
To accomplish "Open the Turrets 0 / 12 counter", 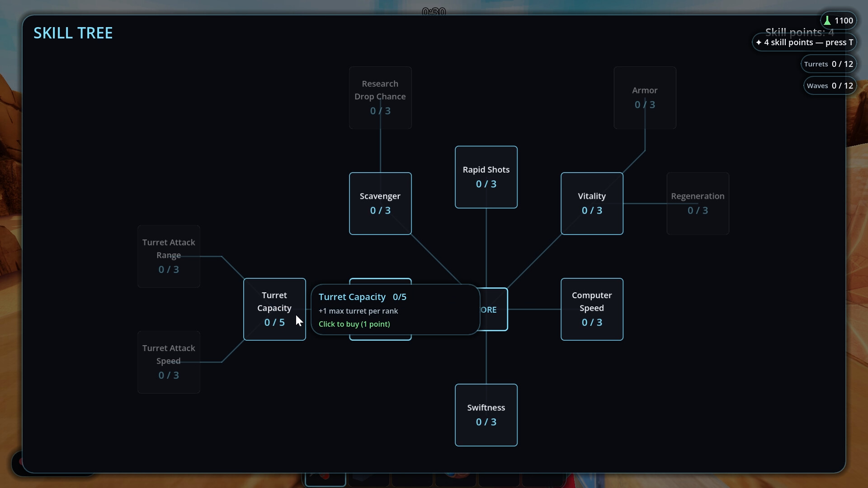I will 829,64.
